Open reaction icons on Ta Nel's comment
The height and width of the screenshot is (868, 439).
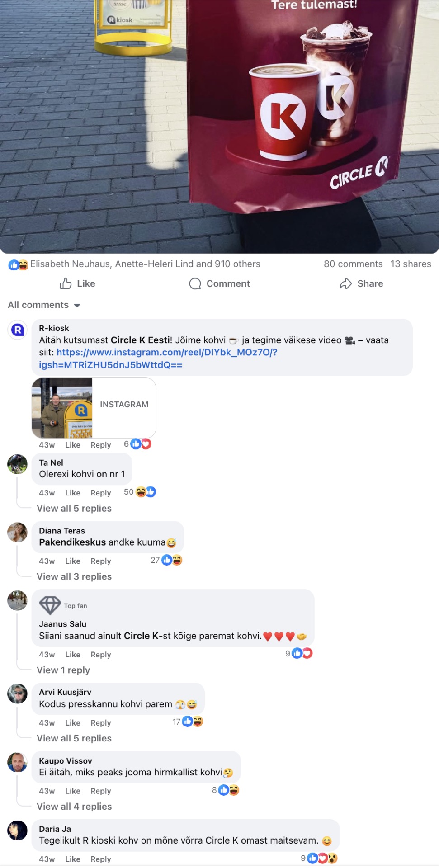(146, 492)
